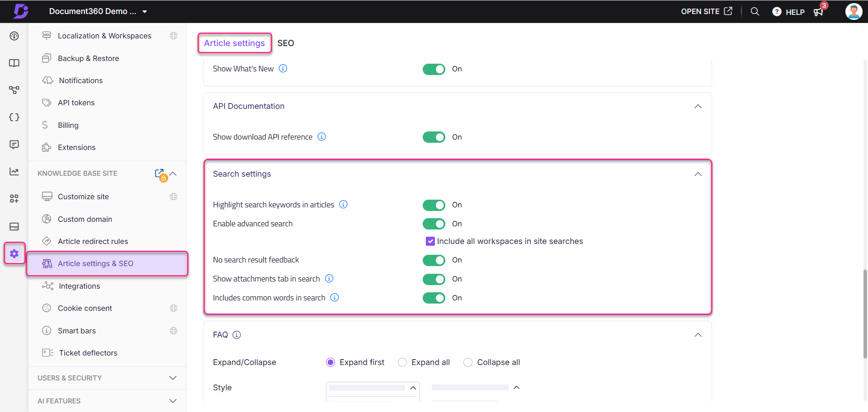Open the workflow nodes icon in left rail

14,90
